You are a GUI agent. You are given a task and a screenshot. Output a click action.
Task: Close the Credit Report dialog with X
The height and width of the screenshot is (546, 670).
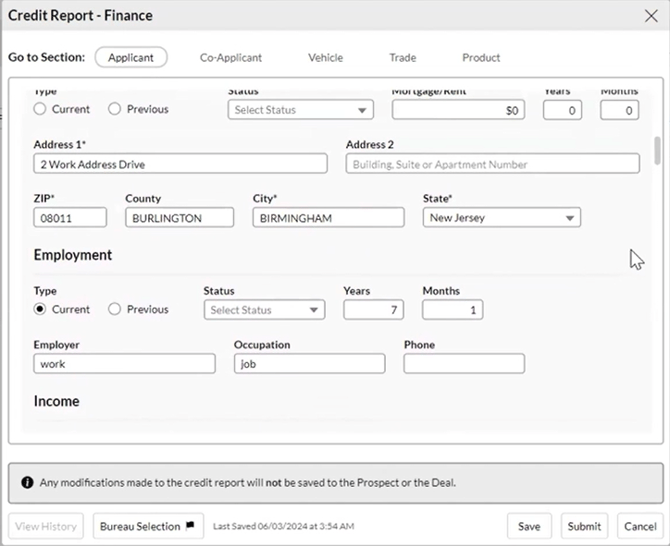click(650, 15)
